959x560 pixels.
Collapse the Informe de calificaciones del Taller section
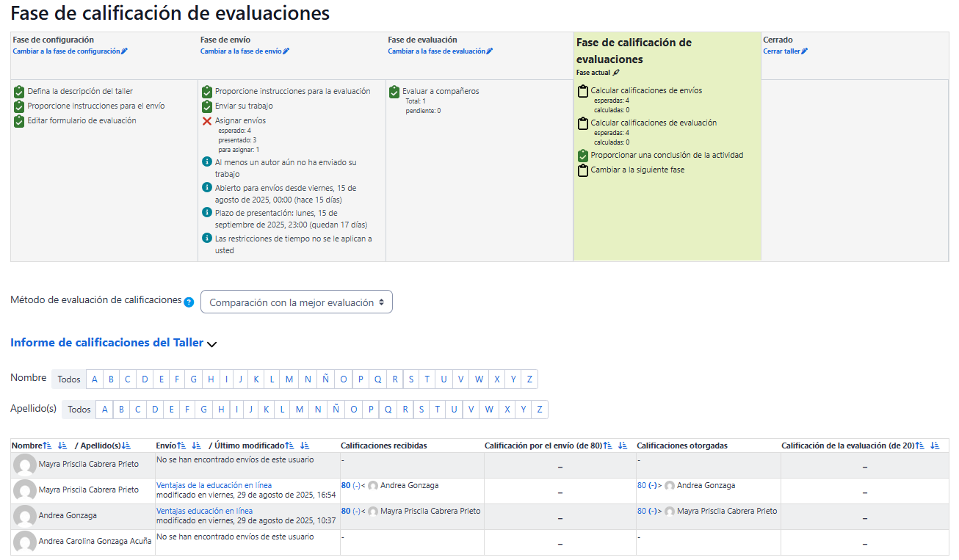coord(212,343)
